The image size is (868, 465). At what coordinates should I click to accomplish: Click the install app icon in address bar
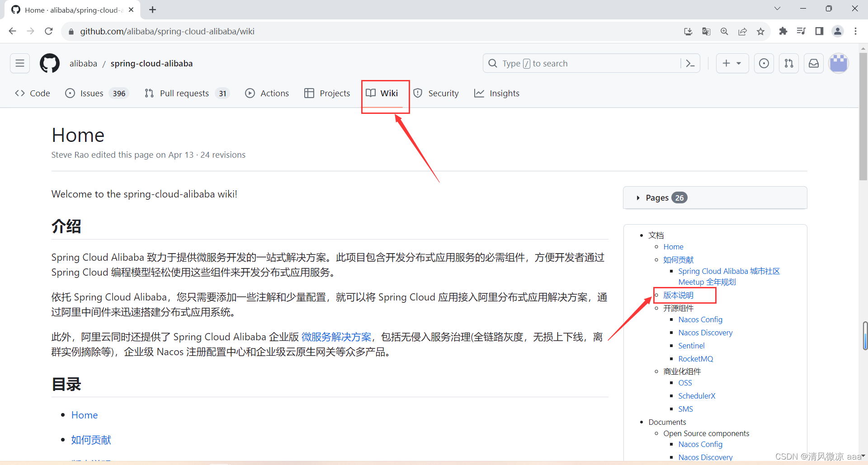pos(688,31)
